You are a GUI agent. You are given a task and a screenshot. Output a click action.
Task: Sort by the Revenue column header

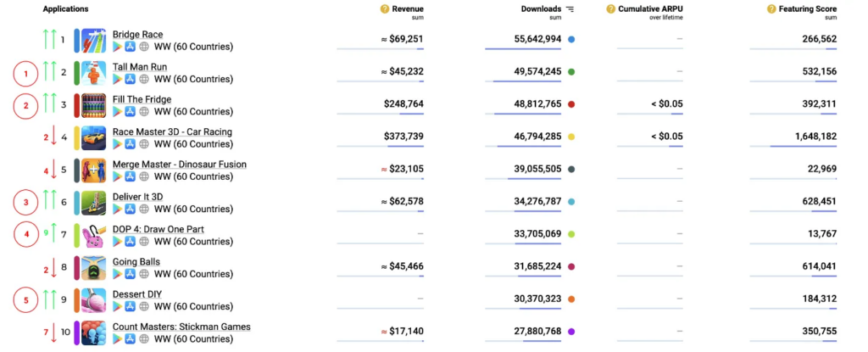point(407,9)
